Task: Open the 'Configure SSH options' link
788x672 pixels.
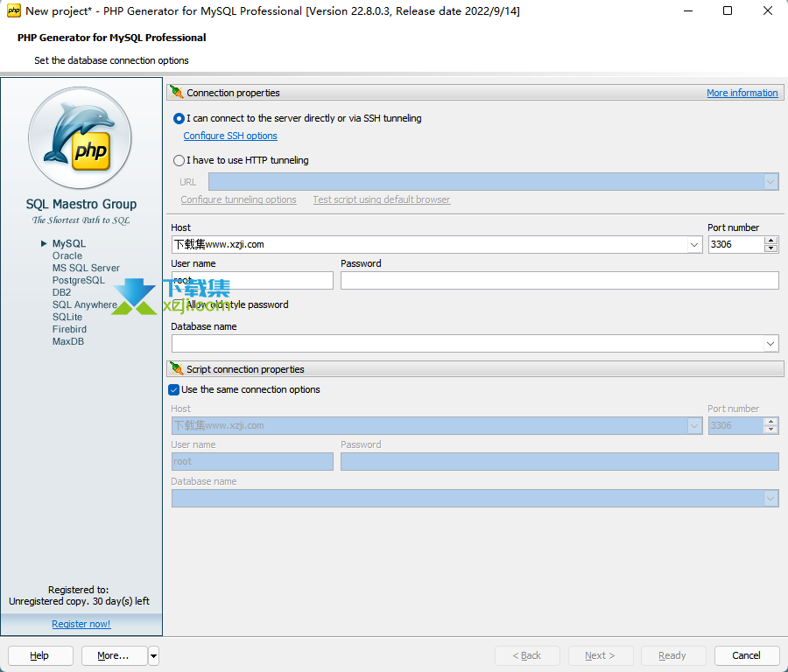Action: (230, 136)
